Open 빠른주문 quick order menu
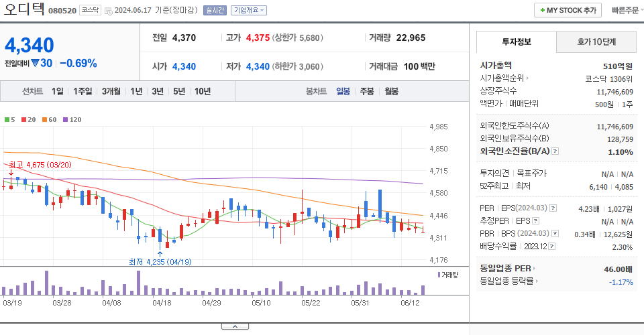 click(627, 10)
